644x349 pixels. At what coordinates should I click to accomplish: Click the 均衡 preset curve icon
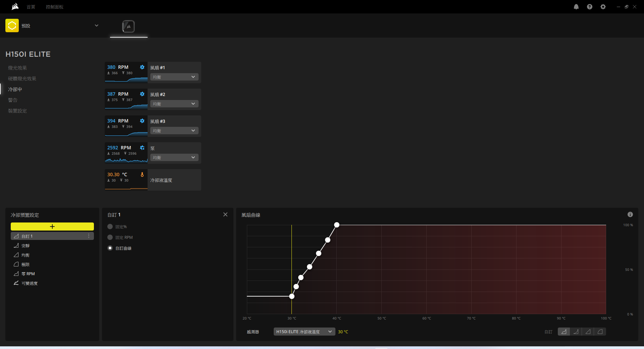[x=16, y=255]
